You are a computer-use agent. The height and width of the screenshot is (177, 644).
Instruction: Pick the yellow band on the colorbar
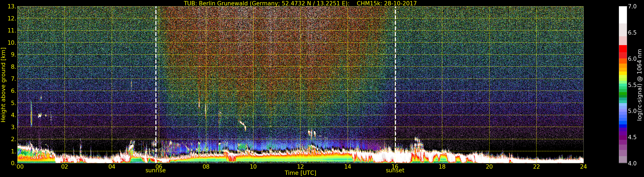[x=623, y=74]
